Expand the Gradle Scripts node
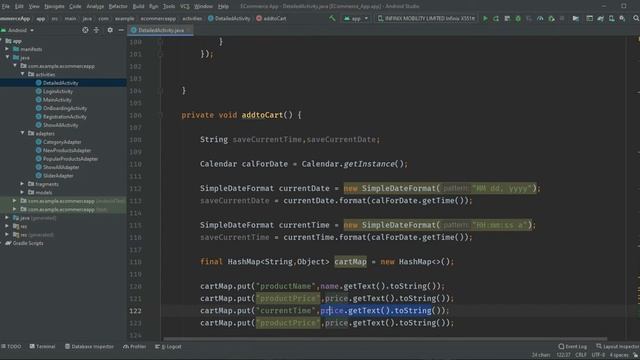Viewport: 640px width, 360px height. tap(2, 243)
